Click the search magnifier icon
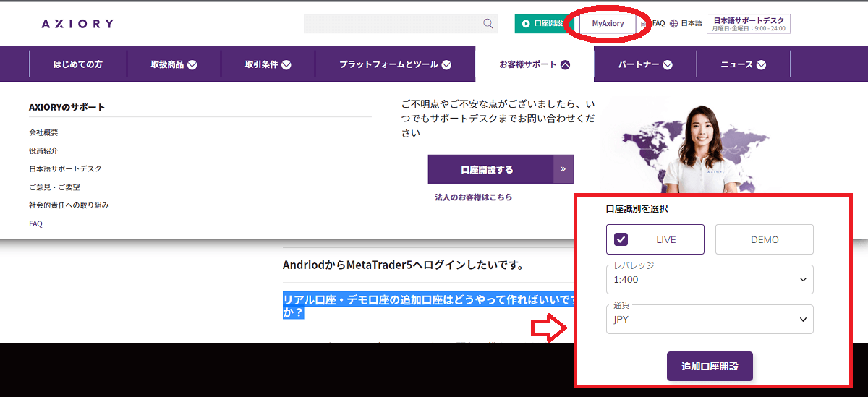Viewport: 868px width, 397px height. pos(488,24)
